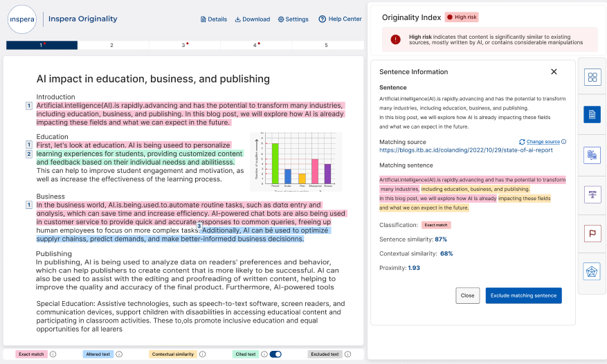The width and height of the screenshot is (607, 364).
Task: Open Settings from the header
Action: pyautogui.click(x=293, y=19)
